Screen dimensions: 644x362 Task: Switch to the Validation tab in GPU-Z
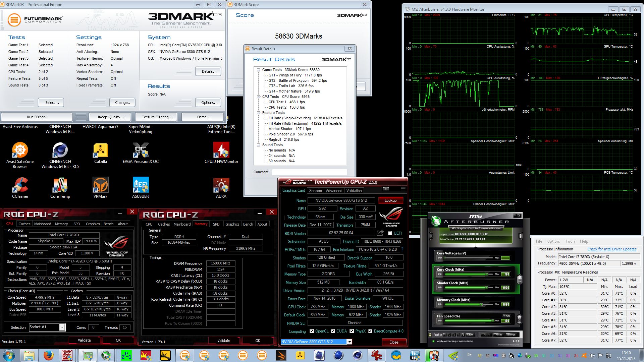[354, 191]
